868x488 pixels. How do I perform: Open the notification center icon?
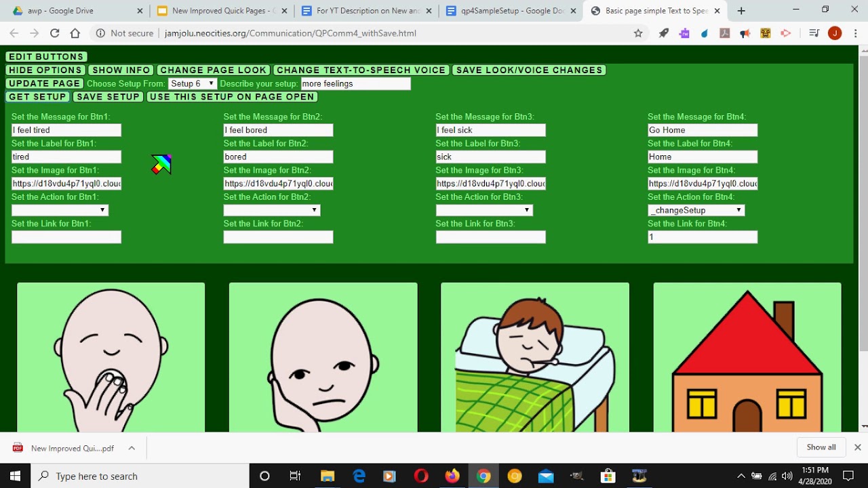tap(848, 476)
